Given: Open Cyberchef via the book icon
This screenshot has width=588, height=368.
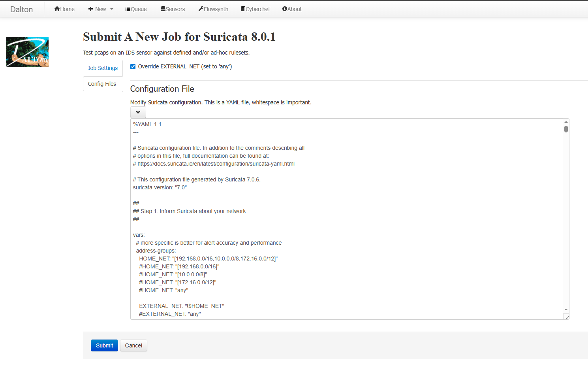Looking at the screenshot, I should 243,9.
